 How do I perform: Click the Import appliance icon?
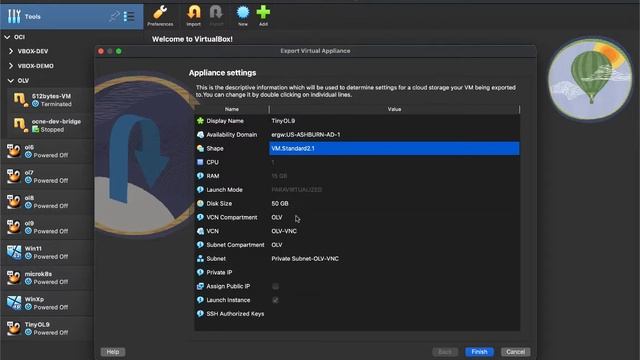pos(193,16)
